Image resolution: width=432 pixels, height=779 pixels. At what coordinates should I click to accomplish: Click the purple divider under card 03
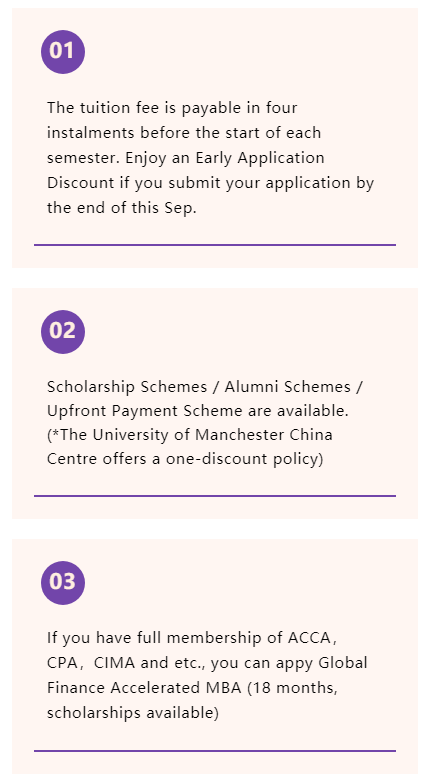pyautogui.click(x=215, y=751)
